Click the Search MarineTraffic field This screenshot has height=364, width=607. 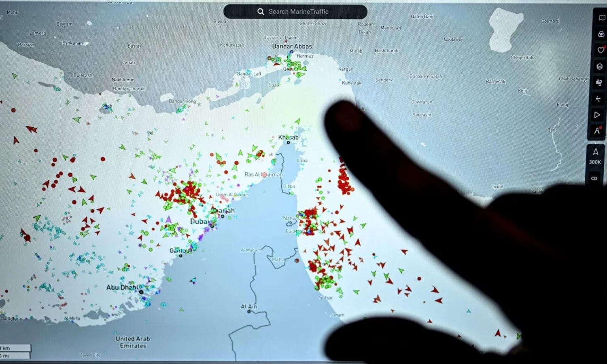[x=299, y=12]
